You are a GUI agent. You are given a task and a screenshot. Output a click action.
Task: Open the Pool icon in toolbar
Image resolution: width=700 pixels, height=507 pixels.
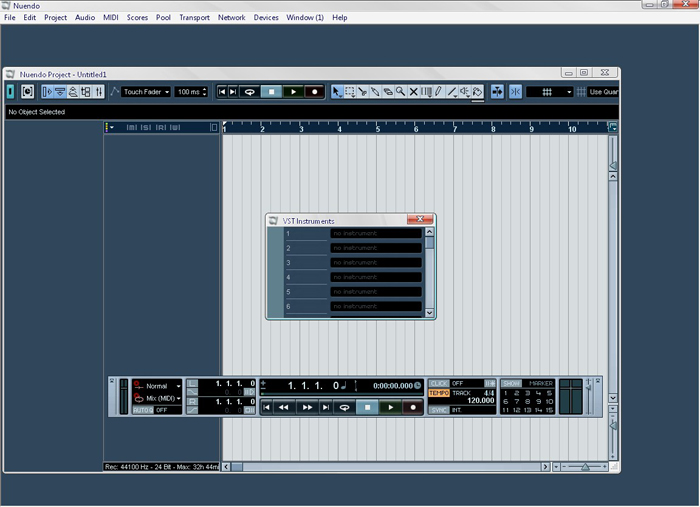coord(86,92)
